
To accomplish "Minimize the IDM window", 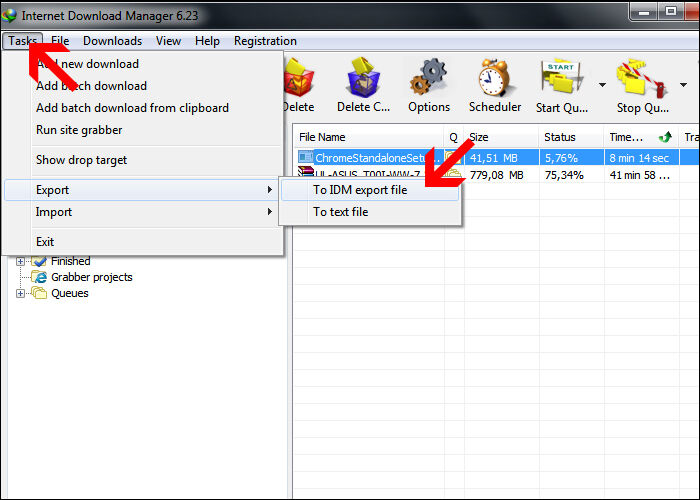I will click(x=643, y=12).
